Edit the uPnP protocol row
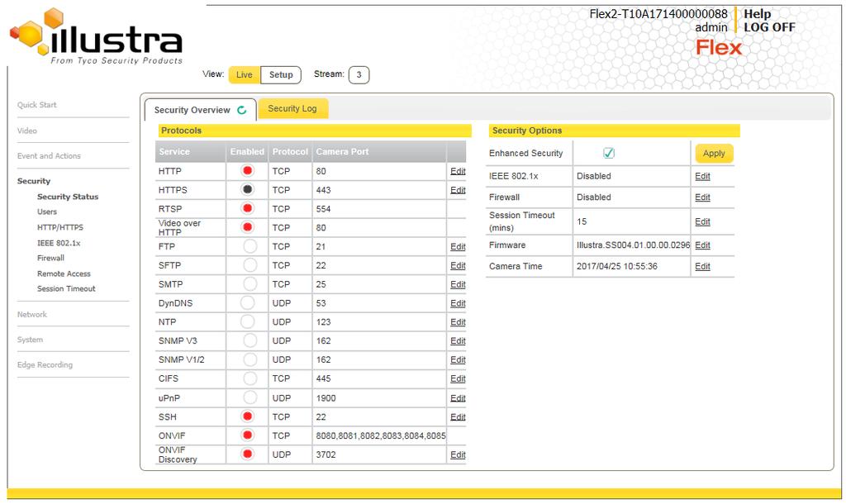Screen dimensions: 846x504 click(x=458, y=398)
